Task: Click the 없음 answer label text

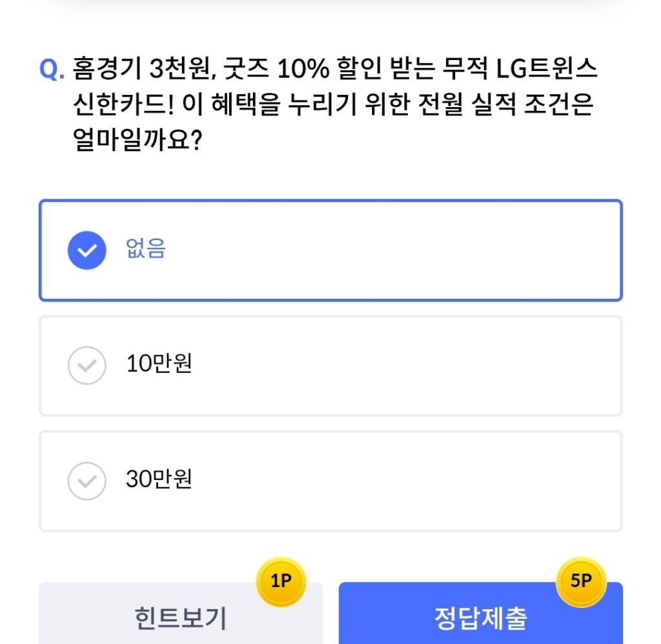Action: pyautogui.click(x=146, y=249)
